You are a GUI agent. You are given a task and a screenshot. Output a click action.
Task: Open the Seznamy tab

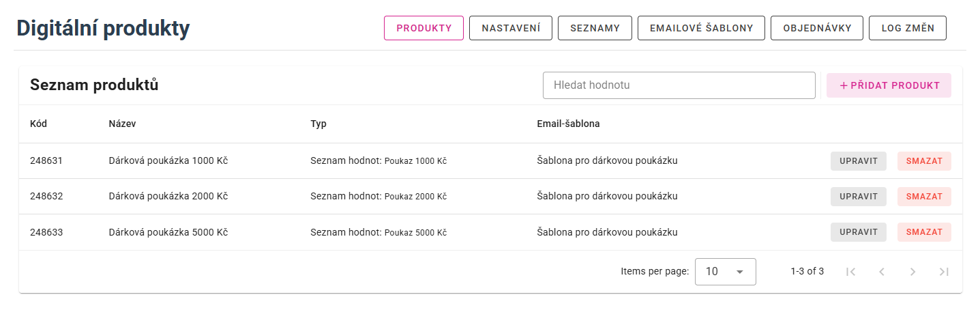click(x=595, y=28)
